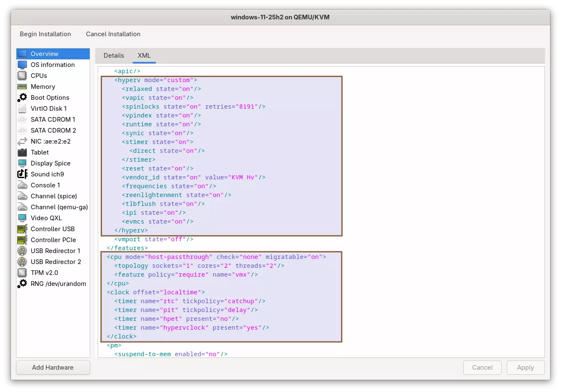Switch to the XML tab

(144, 56)
